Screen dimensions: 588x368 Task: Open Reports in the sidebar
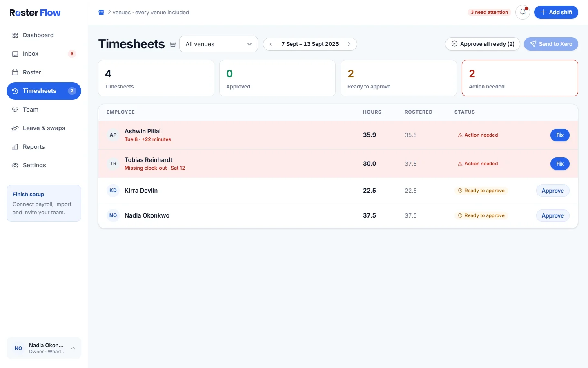(44, 147)
